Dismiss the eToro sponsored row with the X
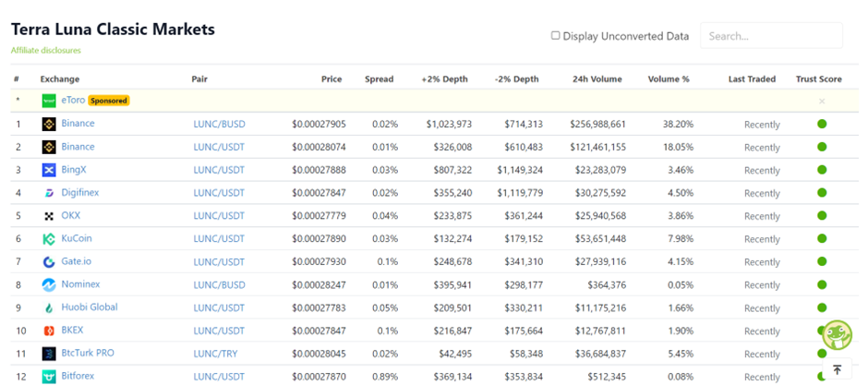This screenshot has width=868, height=385. coord(822,102)
